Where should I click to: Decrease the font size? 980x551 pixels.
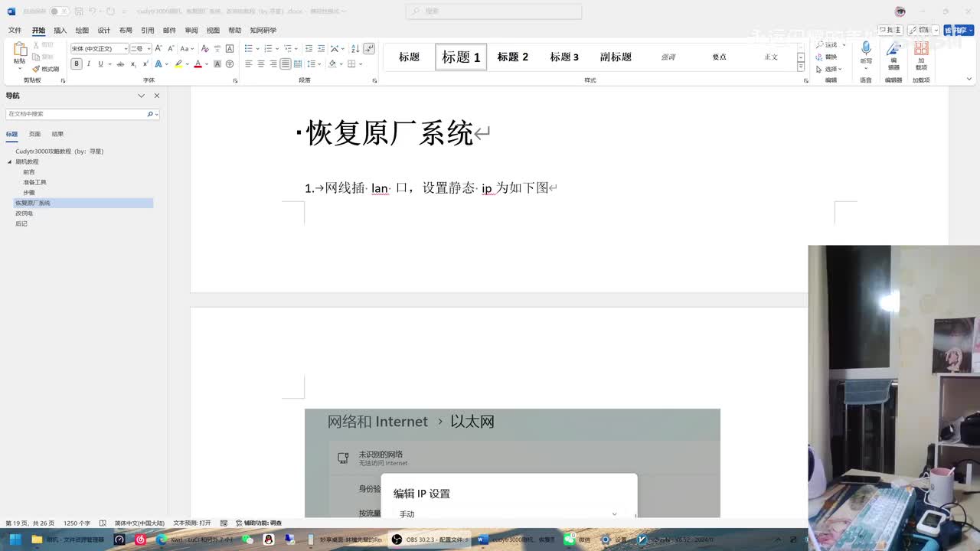coord(170,48)
